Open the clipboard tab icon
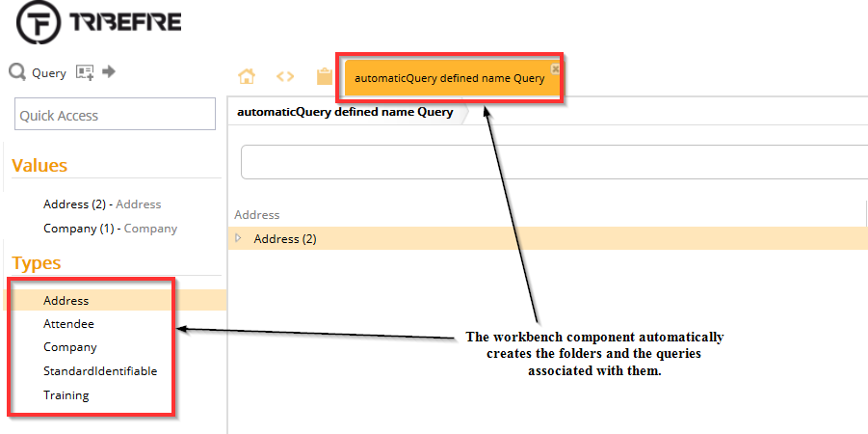Viewport: 868px width, 434px height. tap(324, 77)
